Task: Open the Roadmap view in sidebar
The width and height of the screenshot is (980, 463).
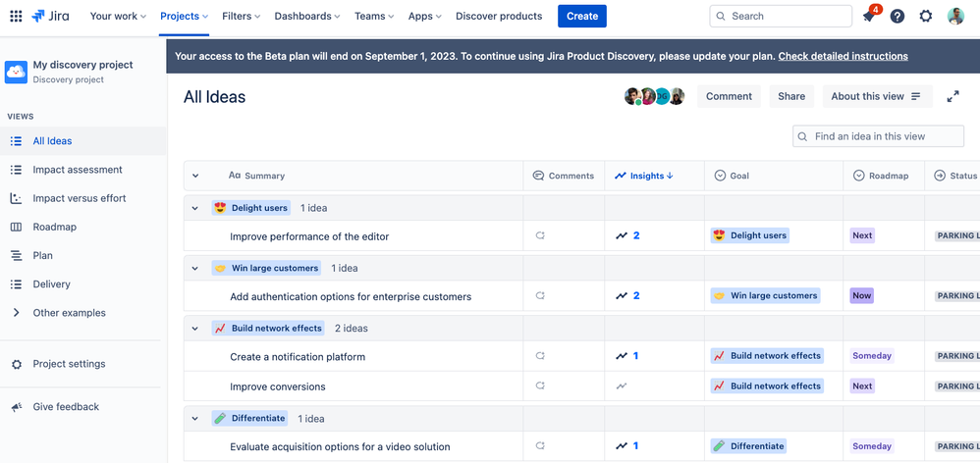Action: tap(54, 227)
